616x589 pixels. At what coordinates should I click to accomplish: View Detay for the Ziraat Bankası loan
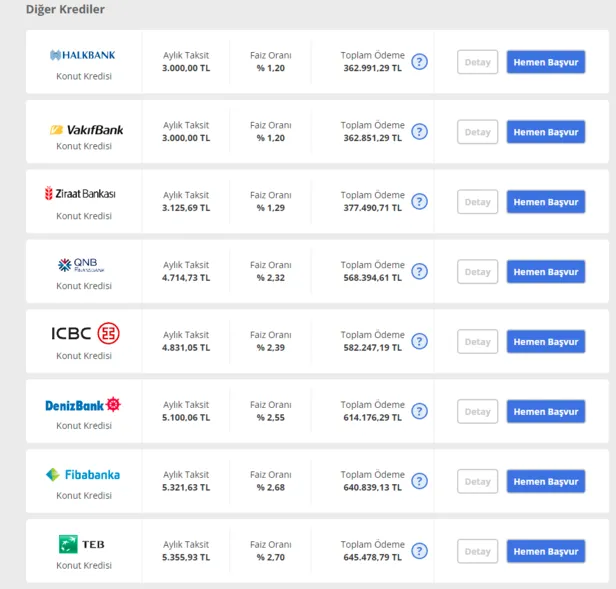[x=477, y=202]
